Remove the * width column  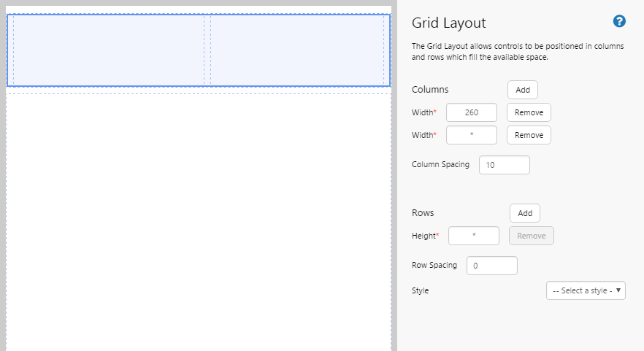(x=529, y=135)
